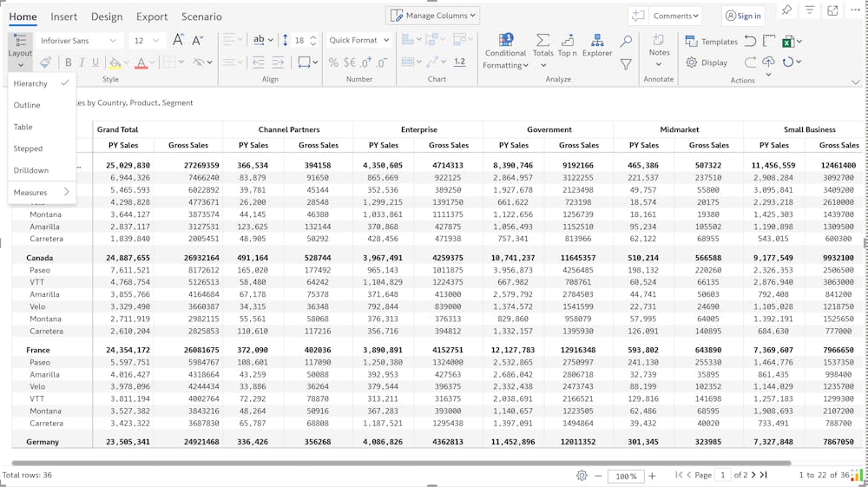Click the format painter icon
This screenshot has height=487, width=868.
[45, 63]
